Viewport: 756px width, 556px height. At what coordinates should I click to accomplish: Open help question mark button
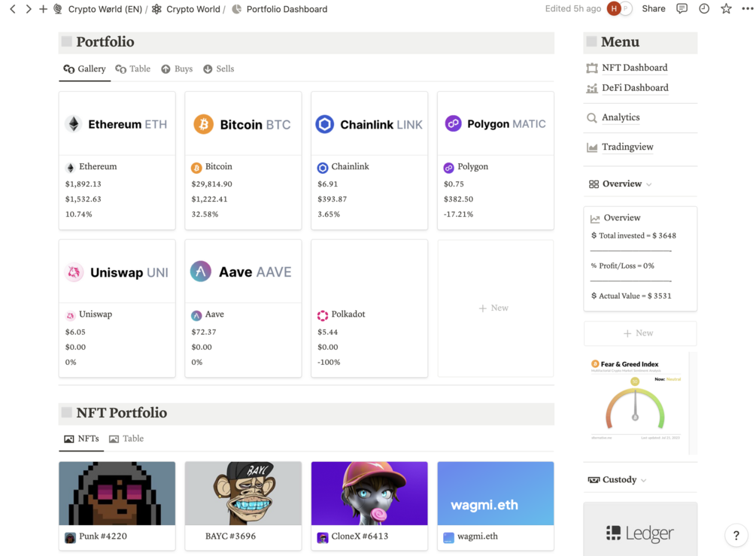[x=736, y=535]
